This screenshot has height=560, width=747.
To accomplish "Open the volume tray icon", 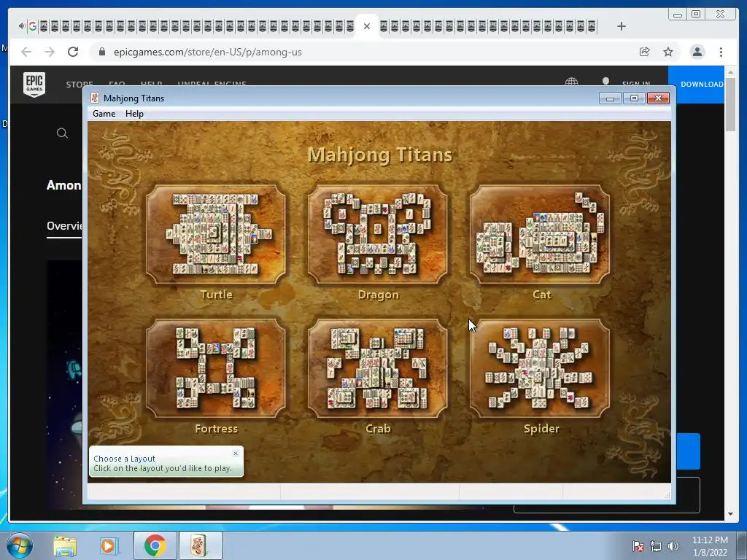I will pos(673,546).
